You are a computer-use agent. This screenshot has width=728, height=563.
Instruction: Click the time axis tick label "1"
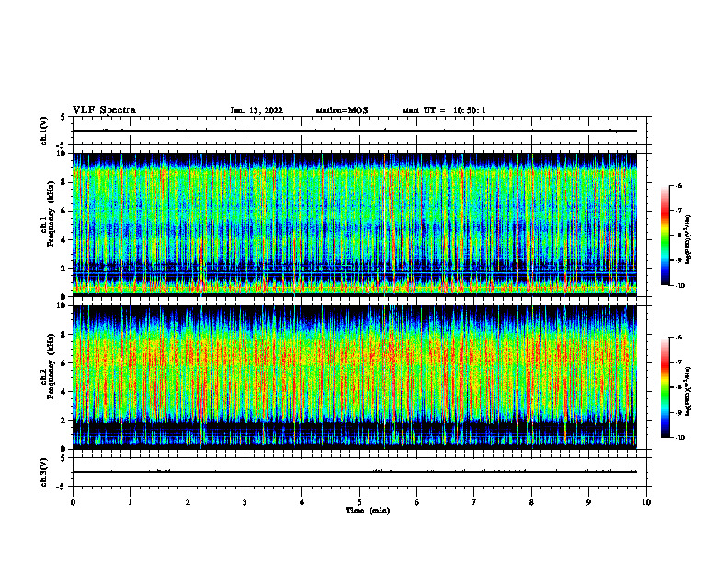click(130, 502)
